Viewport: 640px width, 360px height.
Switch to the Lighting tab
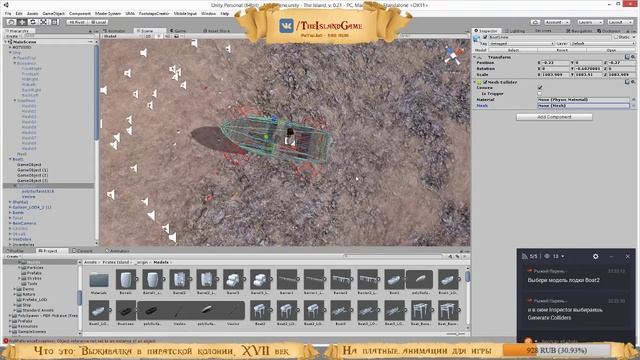[514, 31]
